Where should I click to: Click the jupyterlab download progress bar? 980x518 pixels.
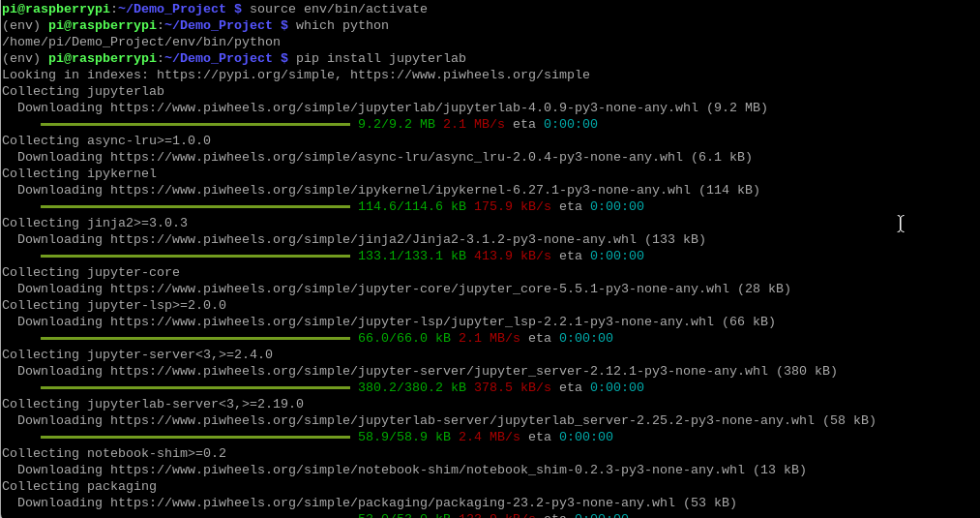click(x=195, y=125)
